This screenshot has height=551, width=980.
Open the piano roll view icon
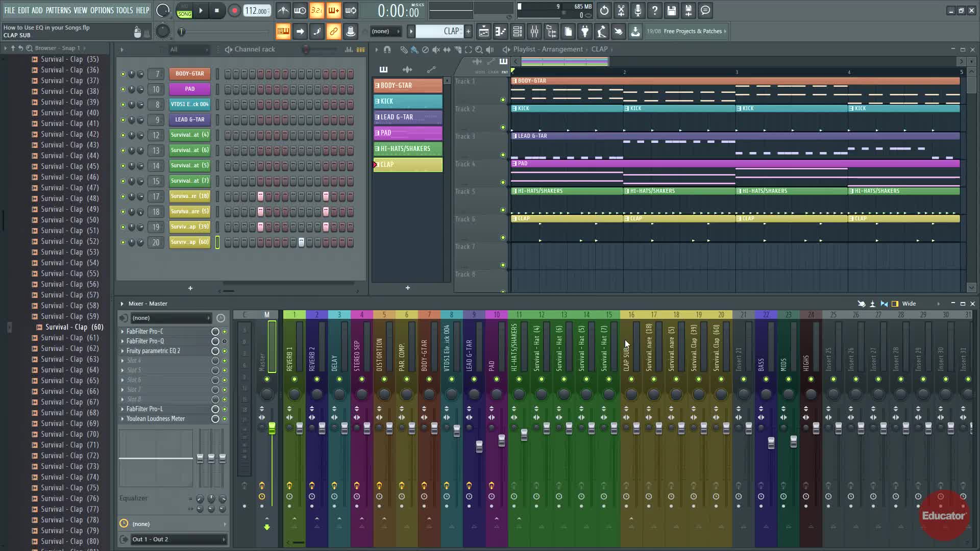click(501, 32)
